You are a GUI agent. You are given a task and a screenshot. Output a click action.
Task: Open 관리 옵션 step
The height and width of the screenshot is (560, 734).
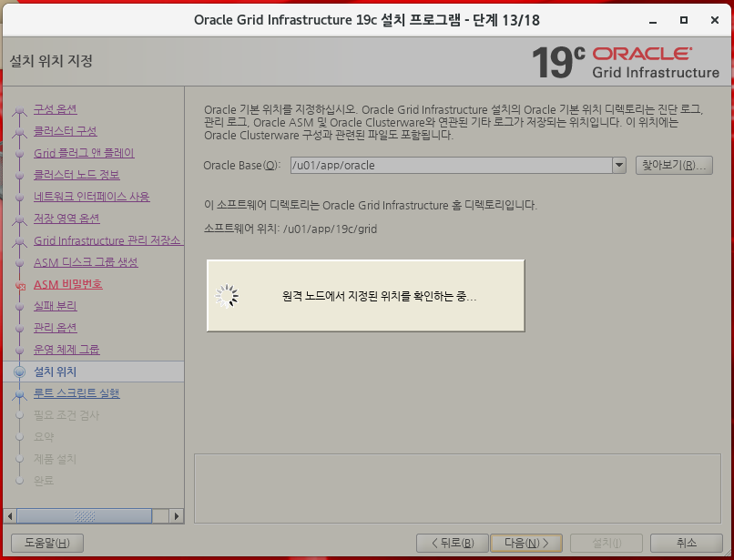56,328
